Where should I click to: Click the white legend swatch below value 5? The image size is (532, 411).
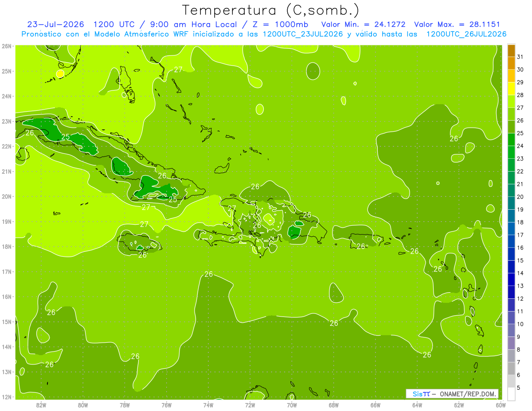pyautogui.click(x=511, y=394)
